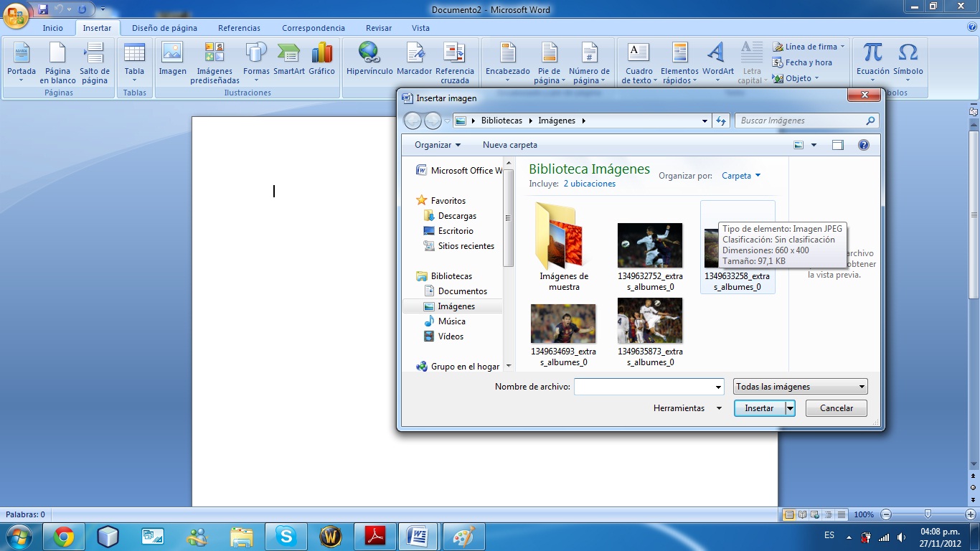Open the WordArt gallery
The image size is (980, 551).
tap(717, 63)
